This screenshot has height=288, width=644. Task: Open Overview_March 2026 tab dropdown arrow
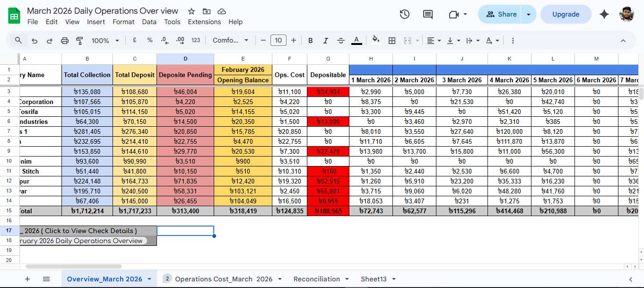click(149, 279)
